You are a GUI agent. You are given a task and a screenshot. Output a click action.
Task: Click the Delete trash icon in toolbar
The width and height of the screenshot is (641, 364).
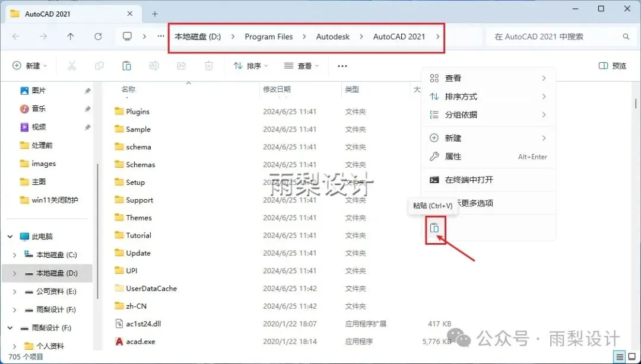click(x=209, y=66)
